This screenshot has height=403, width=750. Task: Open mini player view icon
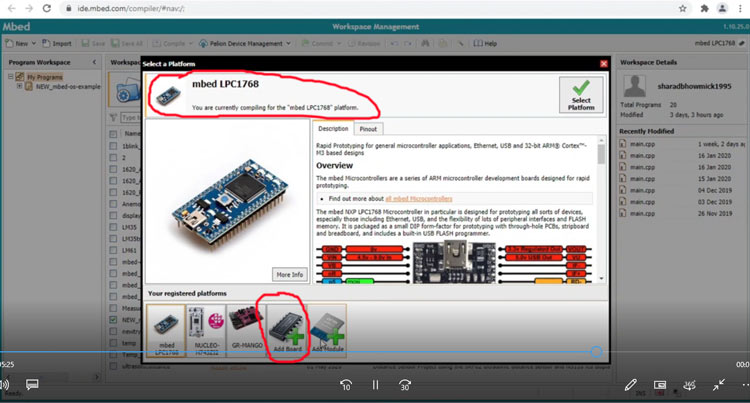pyautogui.click(x=660, y=385)
